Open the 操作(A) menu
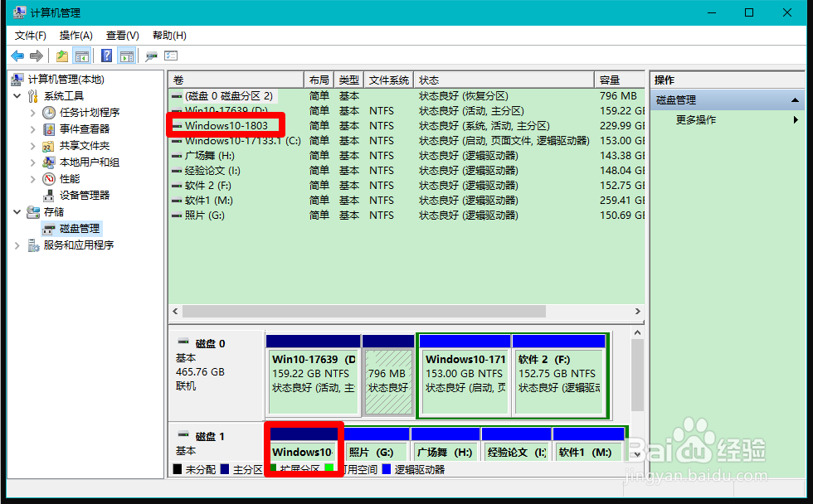Viewport: 813px width, 504px height. 75,35
